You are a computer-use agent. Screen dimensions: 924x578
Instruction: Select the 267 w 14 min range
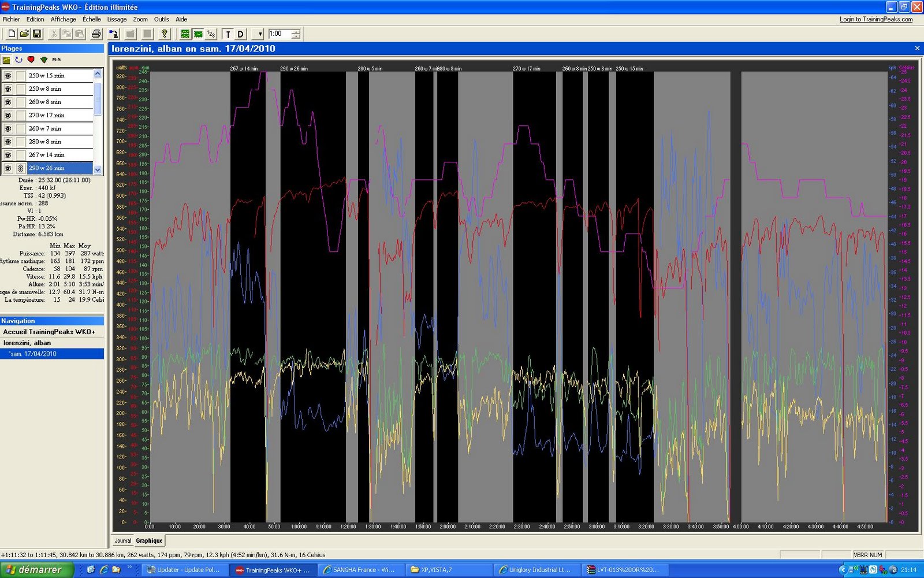tap(60, 155)
